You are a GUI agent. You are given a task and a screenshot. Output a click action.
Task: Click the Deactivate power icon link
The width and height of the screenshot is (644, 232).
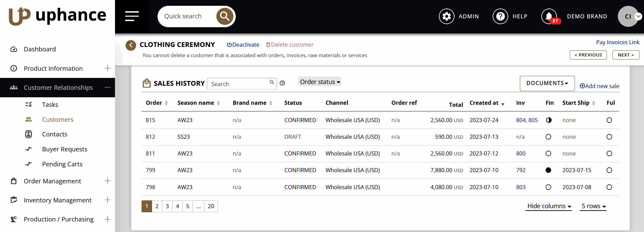click(243, 45)
